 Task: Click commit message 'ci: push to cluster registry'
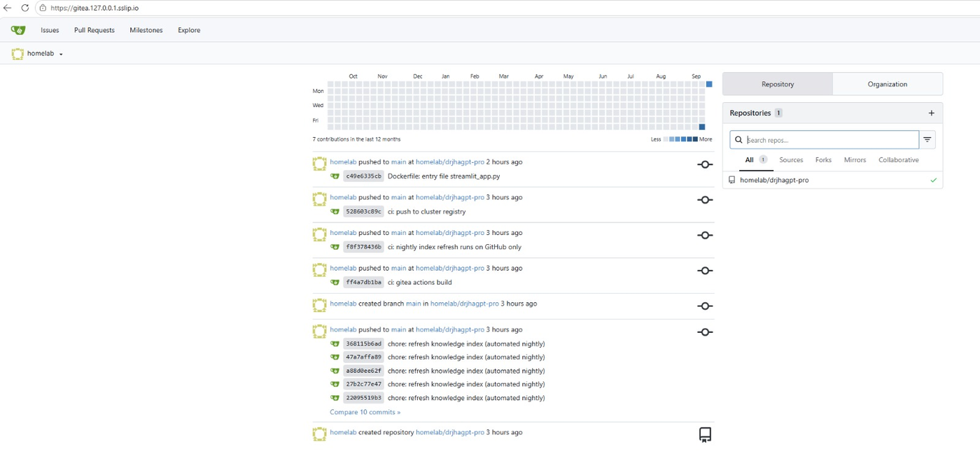426,212
